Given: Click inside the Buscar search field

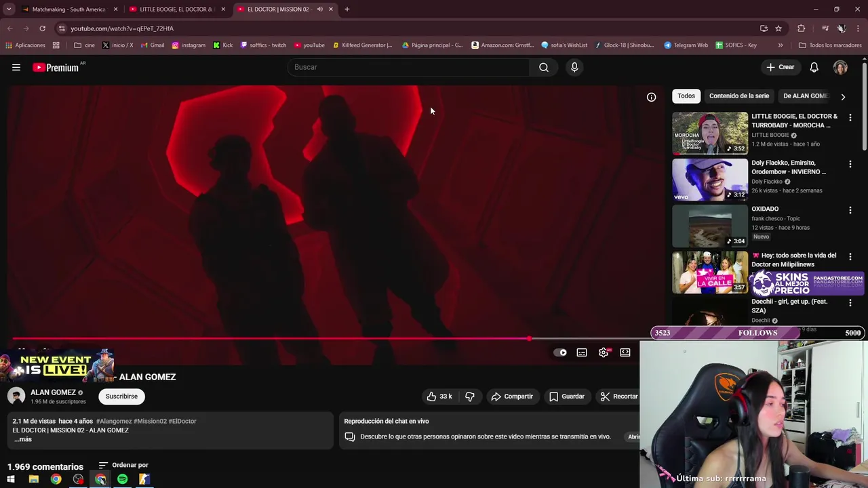Looking at the screenshot, I should pyautogui.click(x=408, y=67).
